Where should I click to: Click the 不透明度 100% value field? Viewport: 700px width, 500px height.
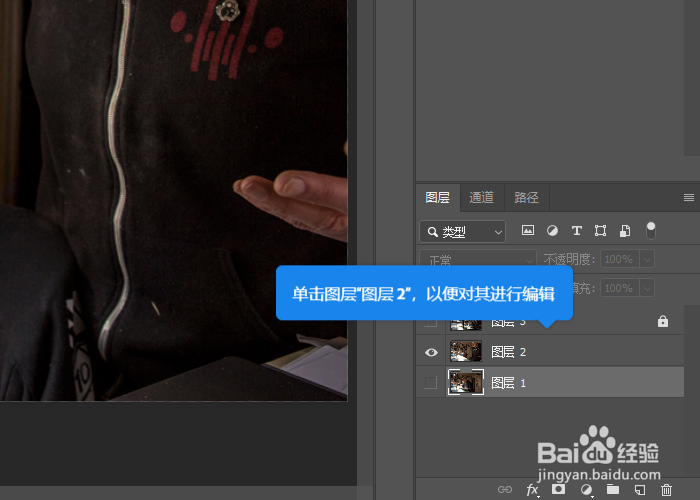pyautogui.click(x=620, y=259)
